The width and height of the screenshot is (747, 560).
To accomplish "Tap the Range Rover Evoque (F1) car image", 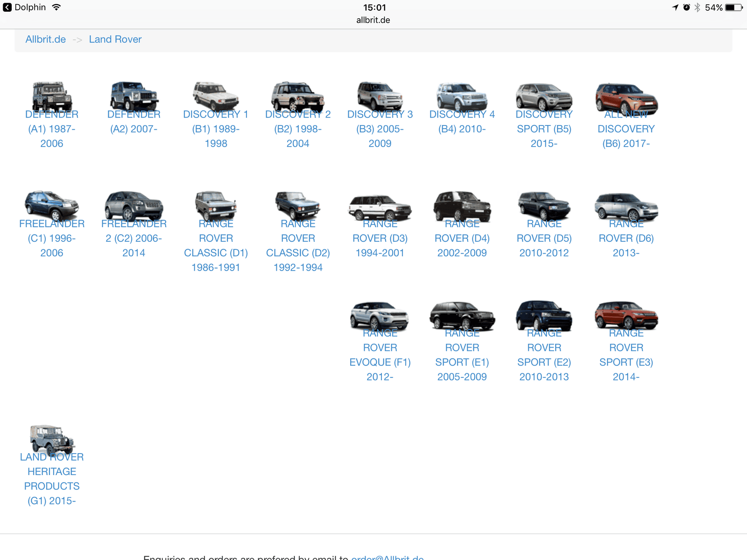I will [380, 316].
